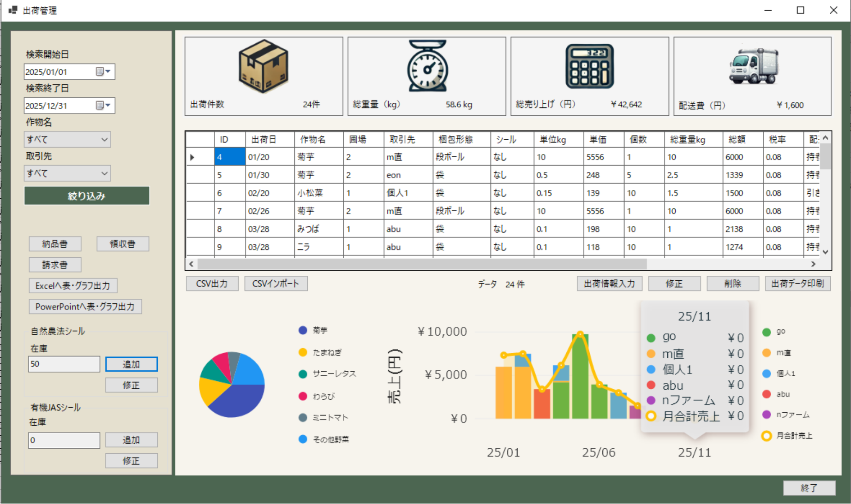Screen dimensions: 851x504
Task: Click the delivery truck icon for 配送費
Action: point(752,66)
